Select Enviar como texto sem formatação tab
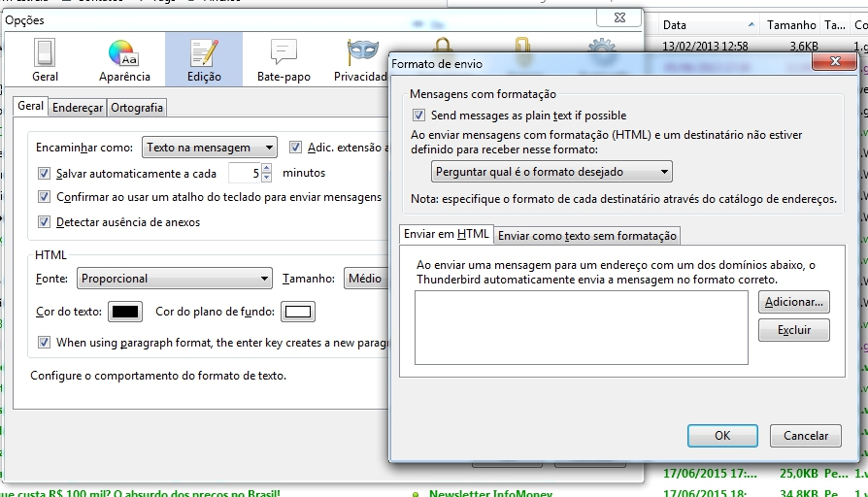868x497 pixels. click(x=586, y=236)
